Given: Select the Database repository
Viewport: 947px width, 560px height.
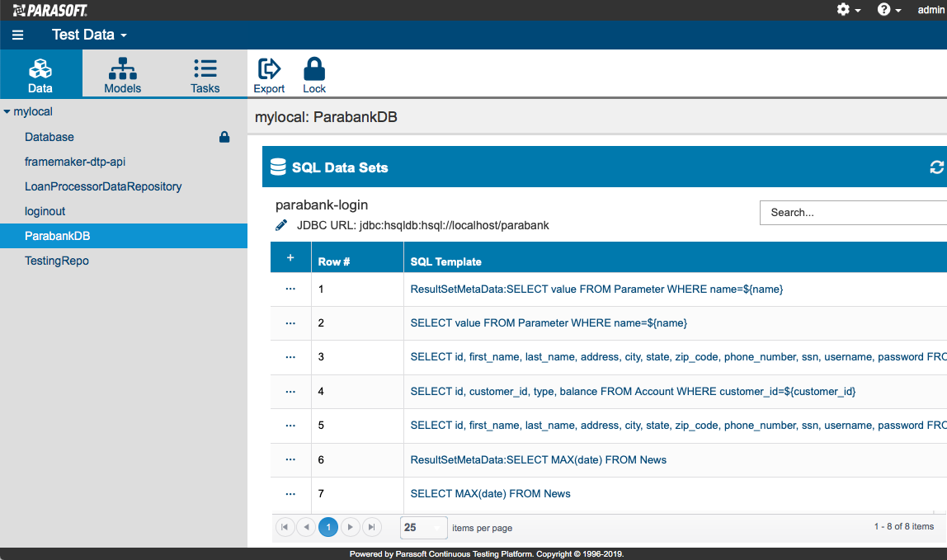Looking at the screenshot, I should coord(49,137).
